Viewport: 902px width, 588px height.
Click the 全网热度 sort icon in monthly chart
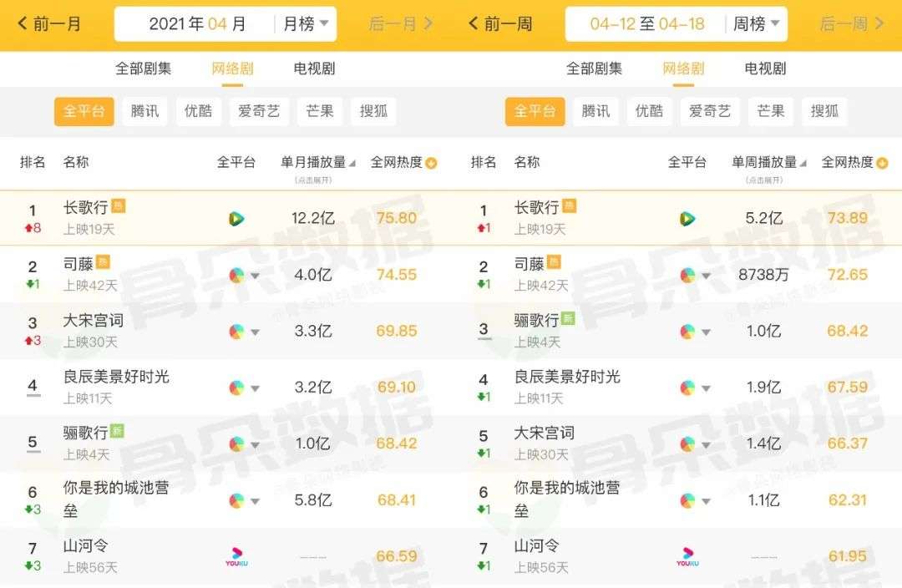point(431,163)
